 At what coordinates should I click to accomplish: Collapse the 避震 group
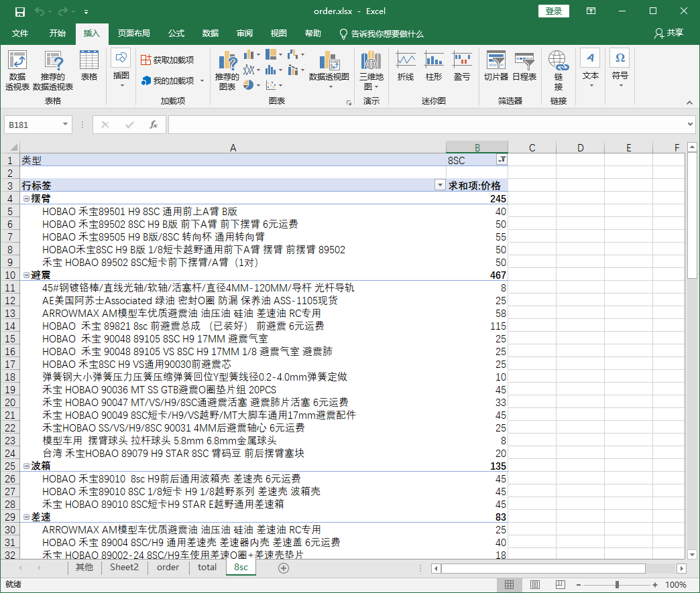pos(26,275)
